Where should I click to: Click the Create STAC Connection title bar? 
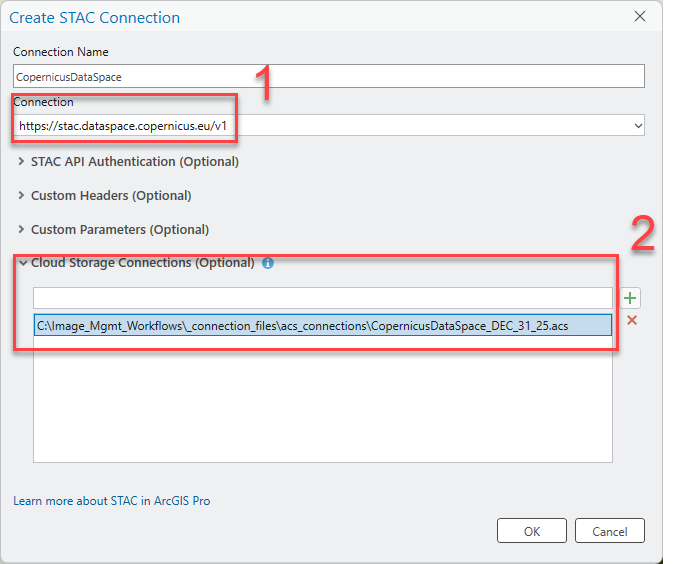pyautogui.click(x=300, y=17)
